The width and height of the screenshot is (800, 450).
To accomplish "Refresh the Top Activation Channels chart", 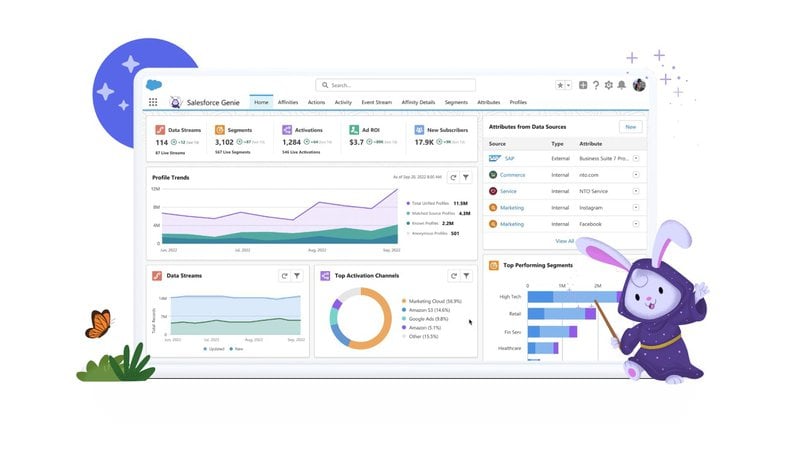I will tap(454, 276).
